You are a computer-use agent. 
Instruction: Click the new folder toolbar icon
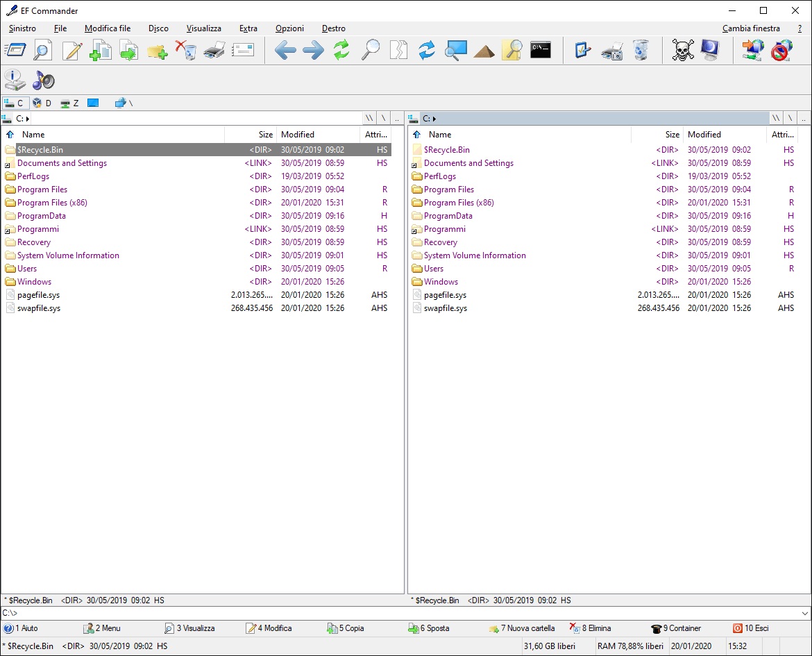(x=158, y=50)
